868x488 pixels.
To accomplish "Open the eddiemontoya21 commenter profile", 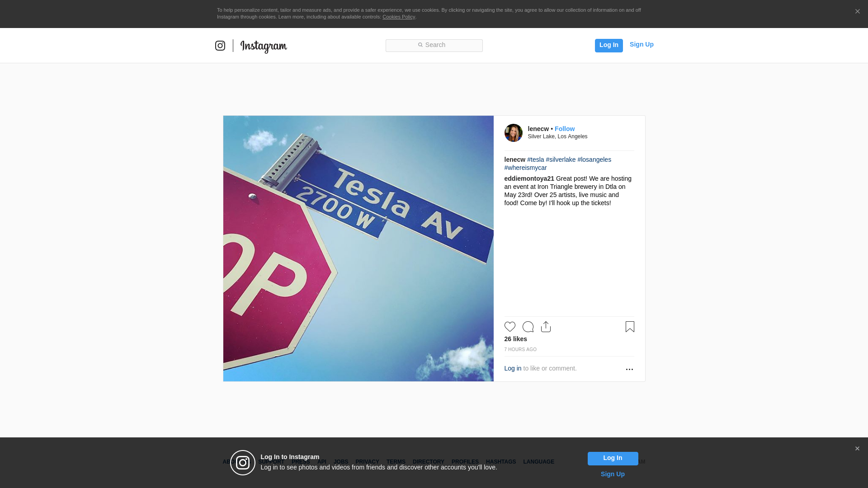I will [x=529, y=178].
